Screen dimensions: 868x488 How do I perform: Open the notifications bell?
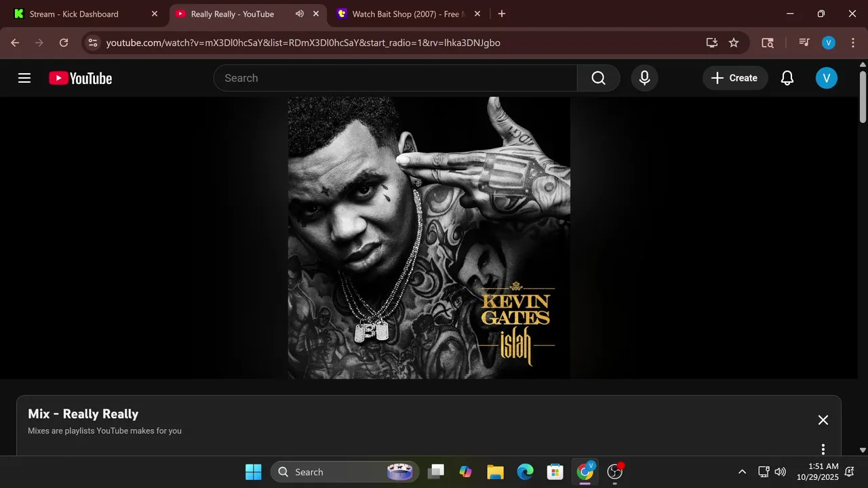pyautogui.click(x=787, y=78)
